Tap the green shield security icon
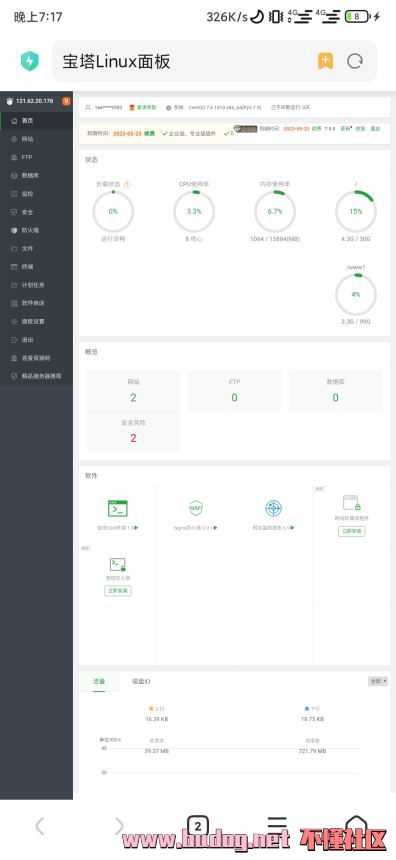 pos(30,61)
